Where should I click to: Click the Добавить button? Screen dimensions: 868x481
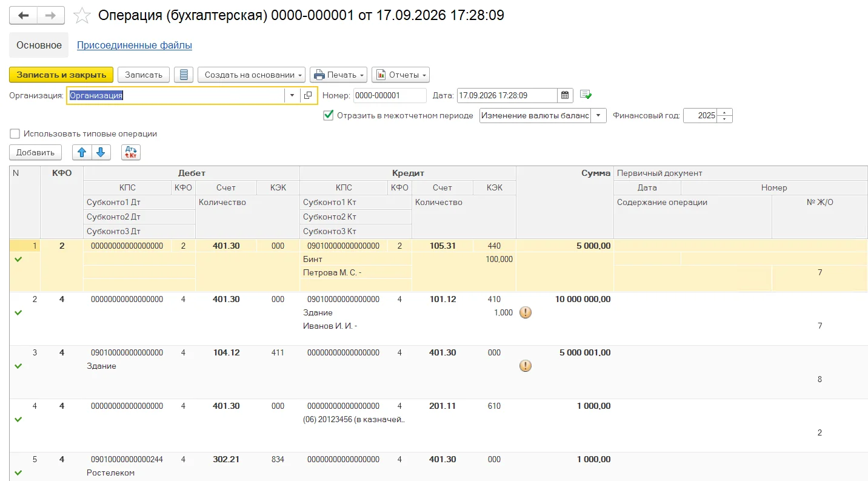tap(36, 152)
